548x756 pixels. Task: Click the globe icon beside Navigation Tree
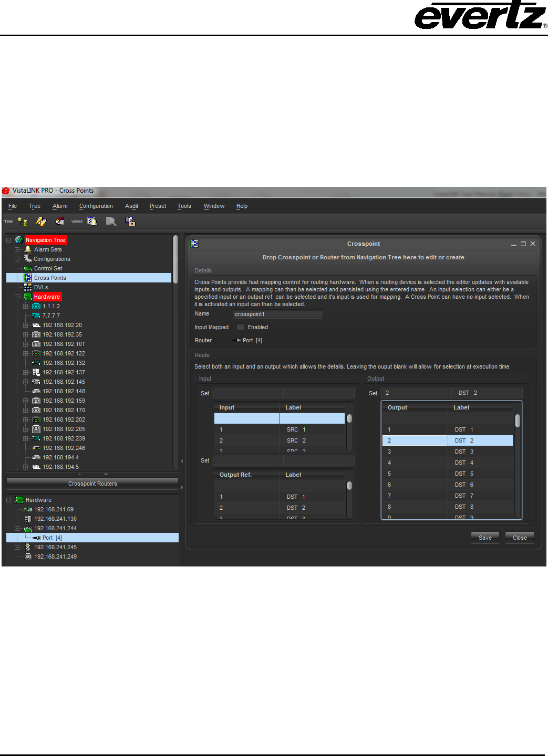coord(19,240)
